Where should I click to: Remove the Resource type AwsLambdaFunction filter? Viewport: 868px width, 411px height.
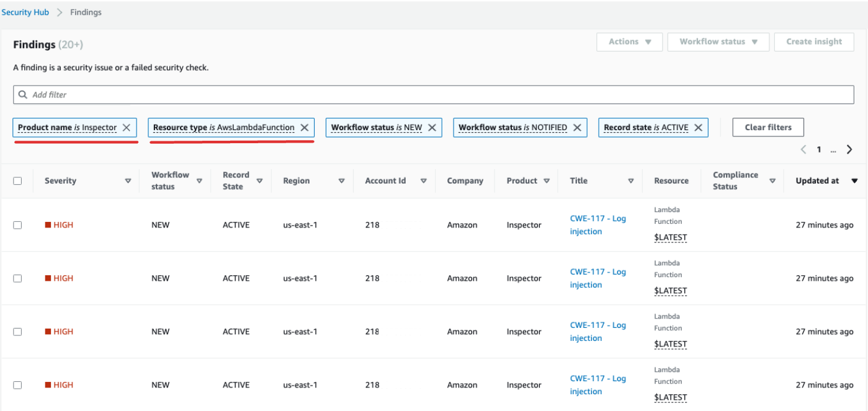point(304,127)
